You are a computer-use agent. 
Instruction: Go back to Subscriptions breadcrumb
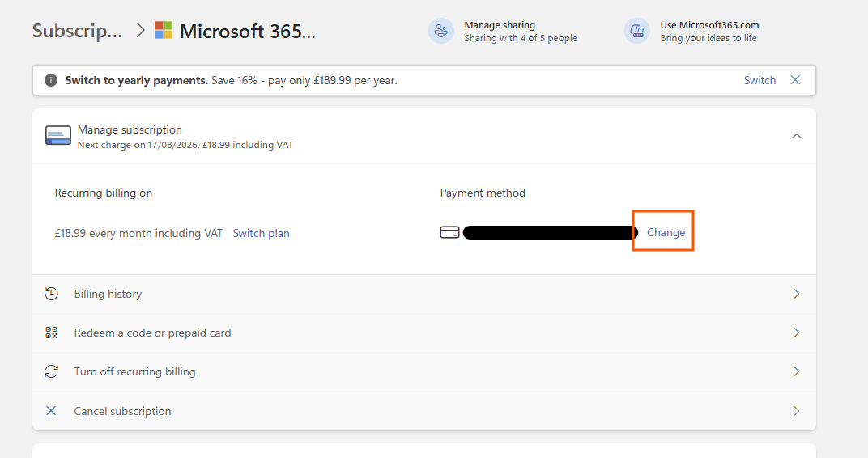pyautogui.click(x=77, y=31)
